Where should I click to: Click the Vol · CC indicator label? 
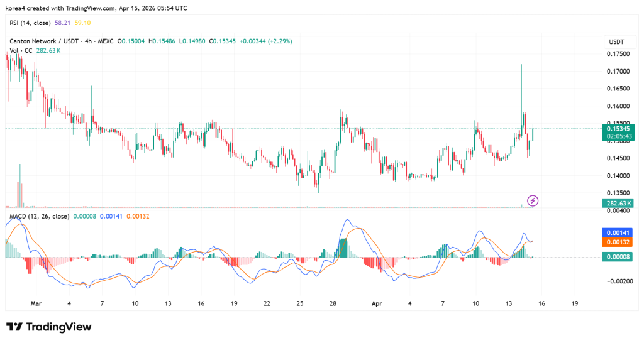click(x=21, y=50)
